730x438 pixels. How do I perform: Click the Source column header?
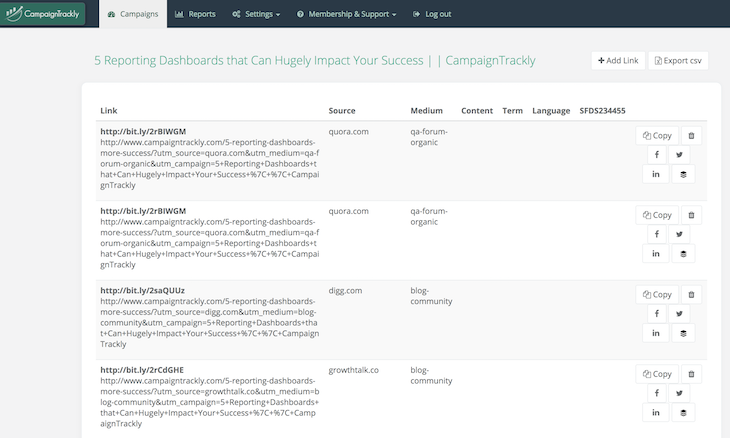pyautogui.click(x=342, y=111)
